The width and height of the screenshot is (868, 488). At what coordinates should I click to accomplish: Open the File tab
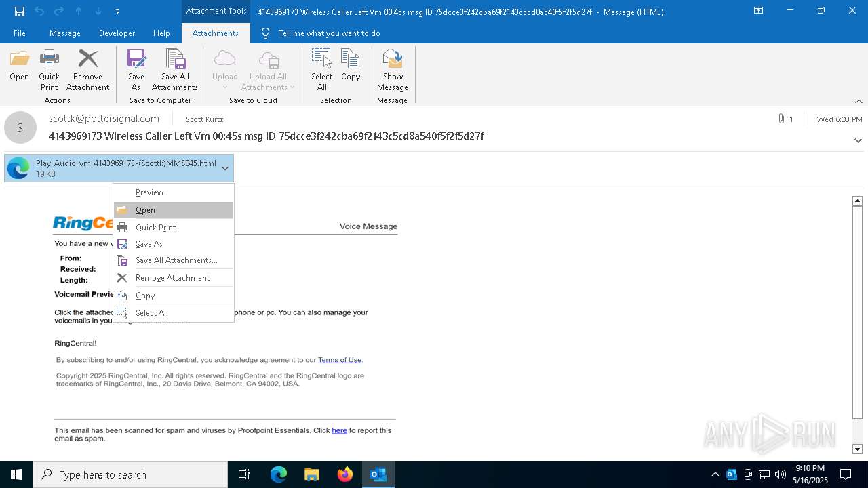click(20, 33)
